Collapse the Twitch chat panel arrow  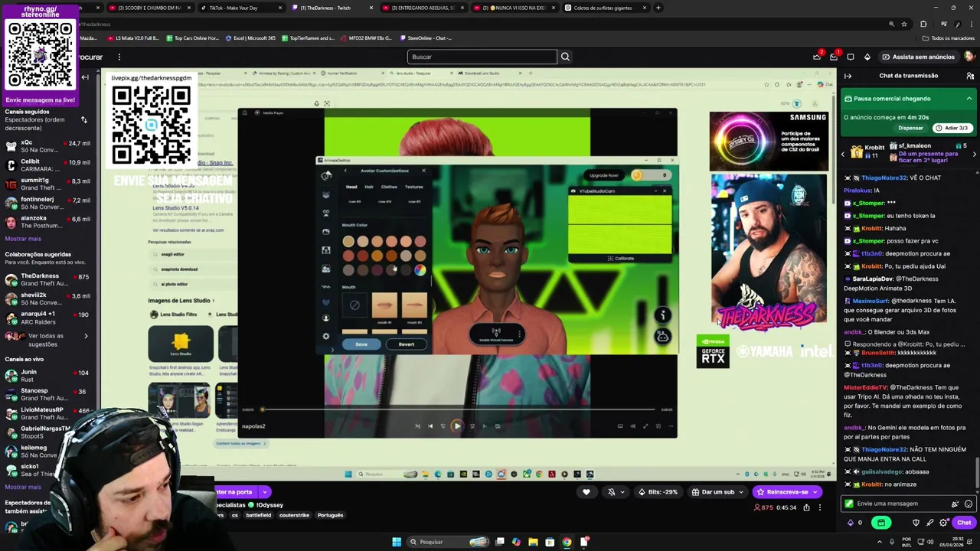tap(848, 76)
